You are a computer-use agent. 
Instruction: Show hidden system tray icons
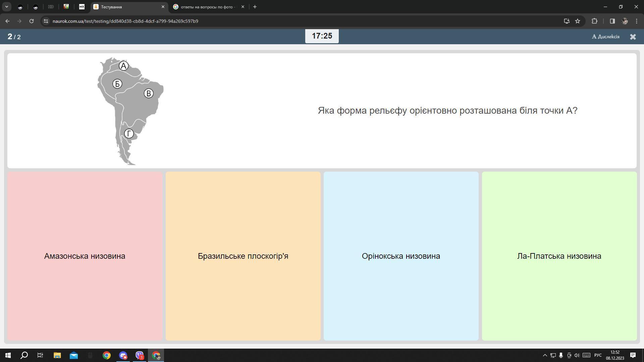(x=545, y=355)
